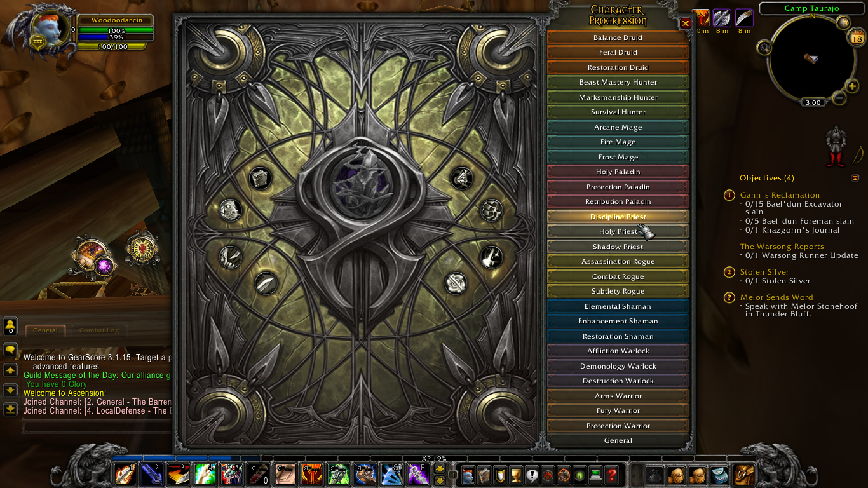Screen dimensions: 868x488
Task: Open the character info micro button
Action: (x=469, y=475)
